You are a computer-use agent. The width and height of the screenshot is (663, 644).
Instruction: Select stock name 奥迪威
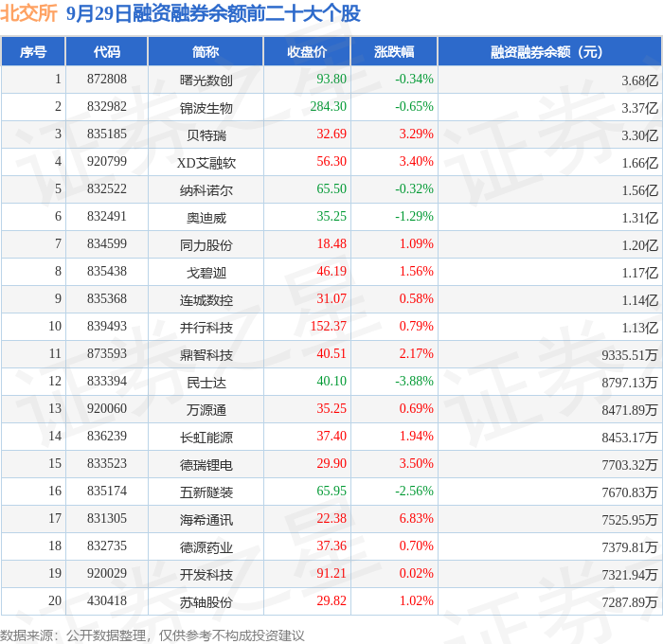206,218
